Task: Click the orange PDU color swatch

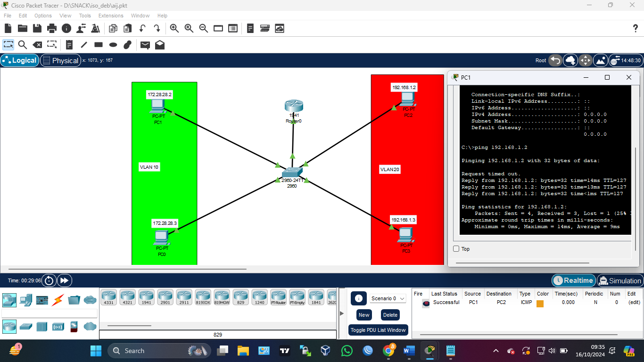Action: (540, 304)
